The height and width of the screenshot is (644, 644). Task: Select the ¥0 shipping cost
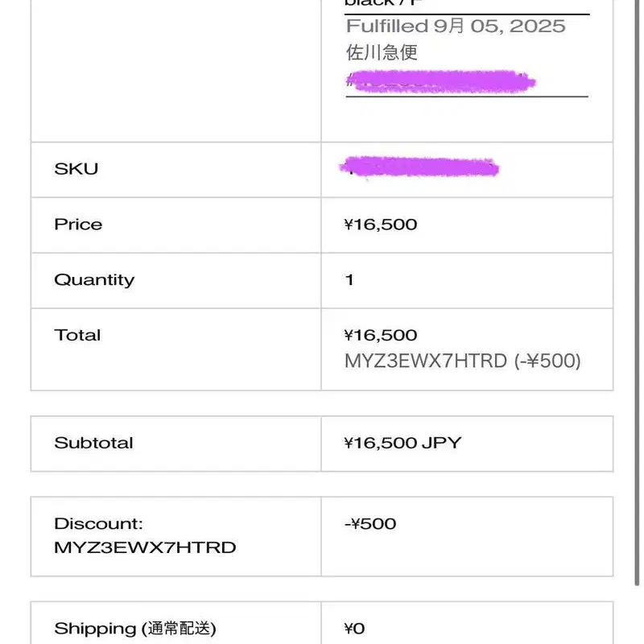(355, 629)
